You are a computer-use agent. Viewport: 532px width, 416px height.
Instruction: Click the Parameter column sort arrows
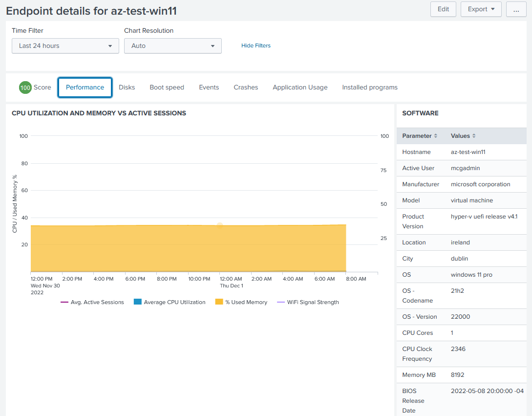[436, 136]
